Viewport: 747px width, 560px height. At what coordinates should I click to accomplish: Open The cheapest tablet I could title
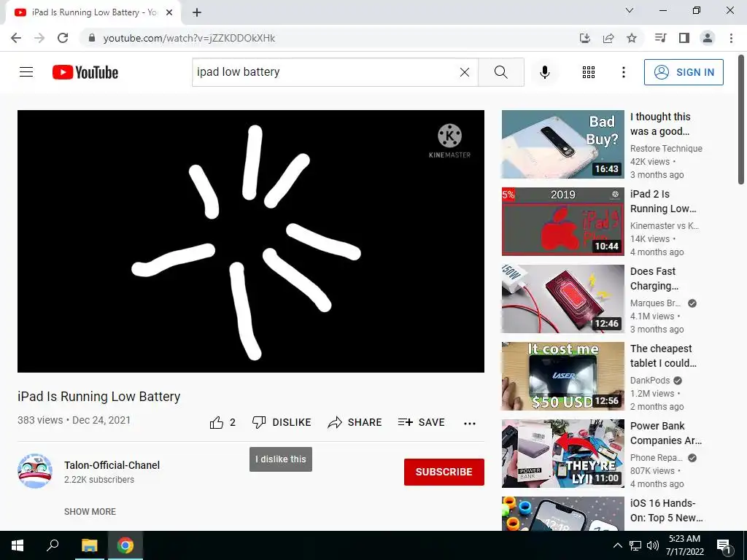pyautogui.click(x=663, y=356)
